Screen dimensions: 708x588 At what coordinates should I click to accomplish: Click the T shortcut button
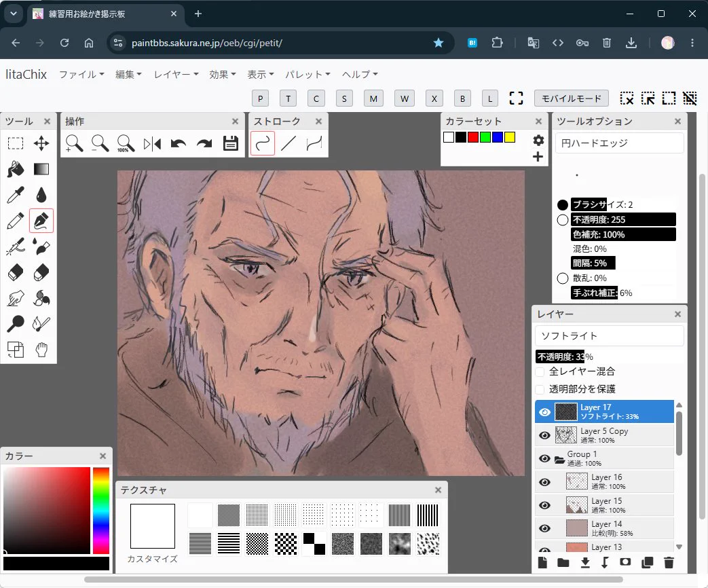tap(288, 98)
